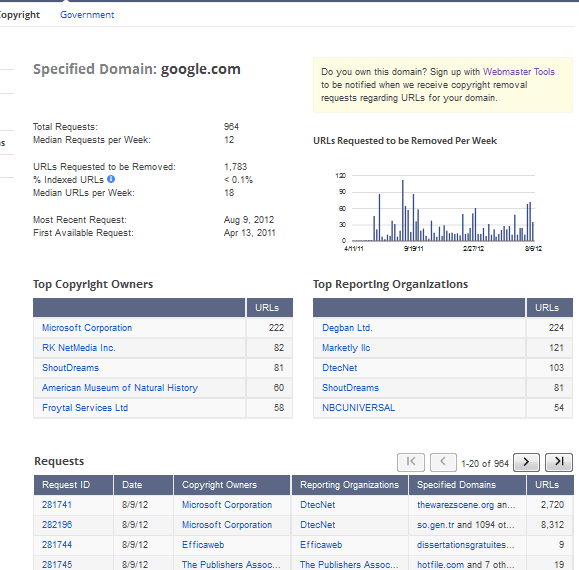The image size is (579, 570).
Task: Open DtecNet in request 282196 row
Action: tap(318, 525)
